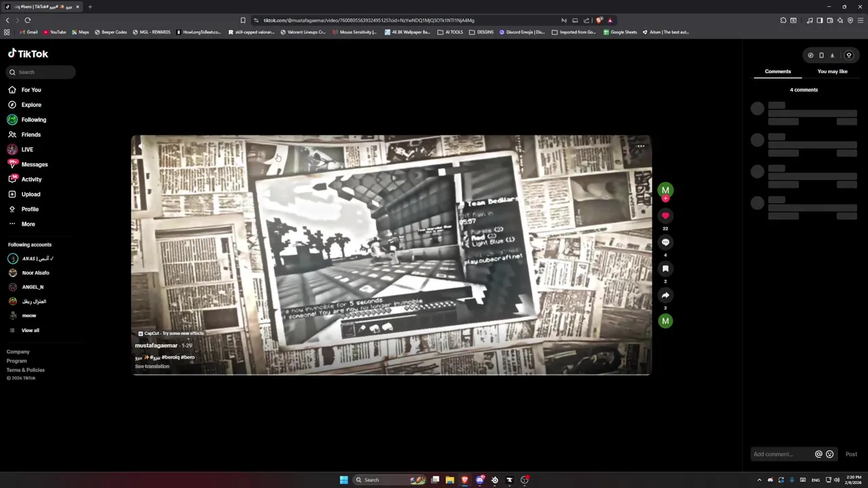Screen dimensions: 868x488
Task: Open Beeper Codes bookmark
Action: [111, 32]
